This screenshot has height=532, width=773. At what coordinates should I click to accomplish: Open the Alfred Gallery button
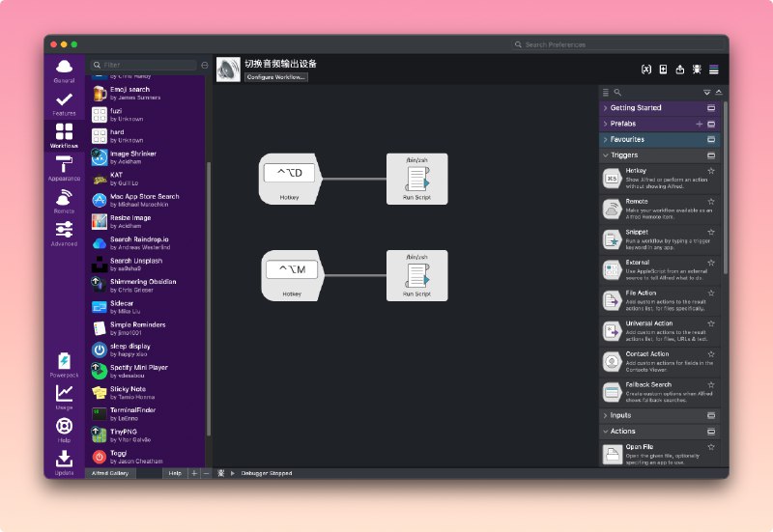pos(111,473)
